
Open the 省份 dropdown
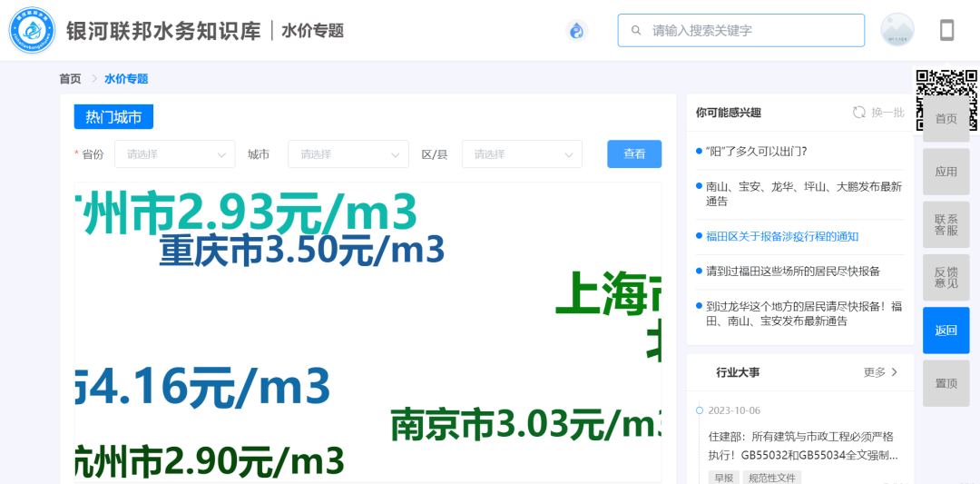(174, 153)
